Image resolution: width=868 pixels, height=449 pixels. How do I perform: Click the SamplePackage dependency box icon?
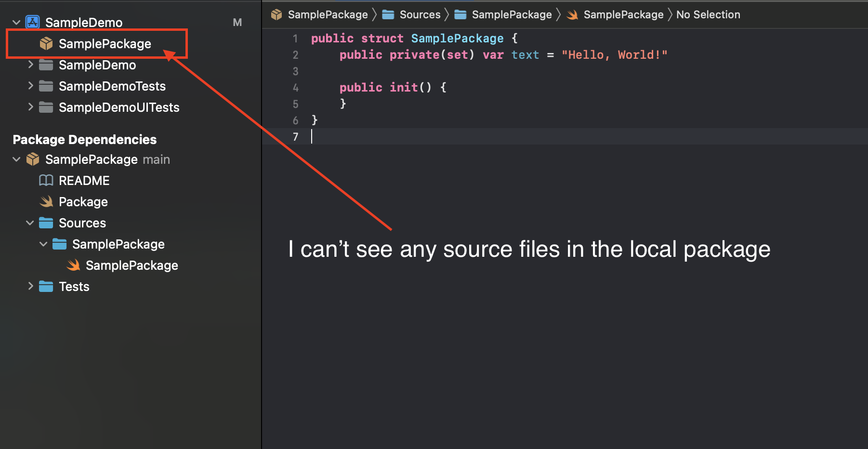(x=33, y=159)
